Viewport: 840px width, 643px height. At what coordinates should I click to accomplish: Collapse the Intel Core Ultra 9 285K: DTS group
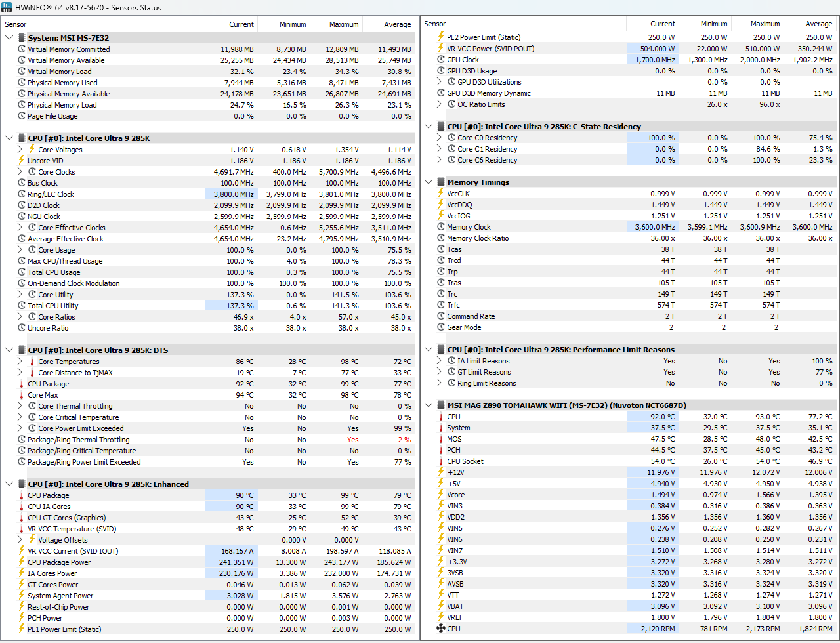tap(9, 350)
